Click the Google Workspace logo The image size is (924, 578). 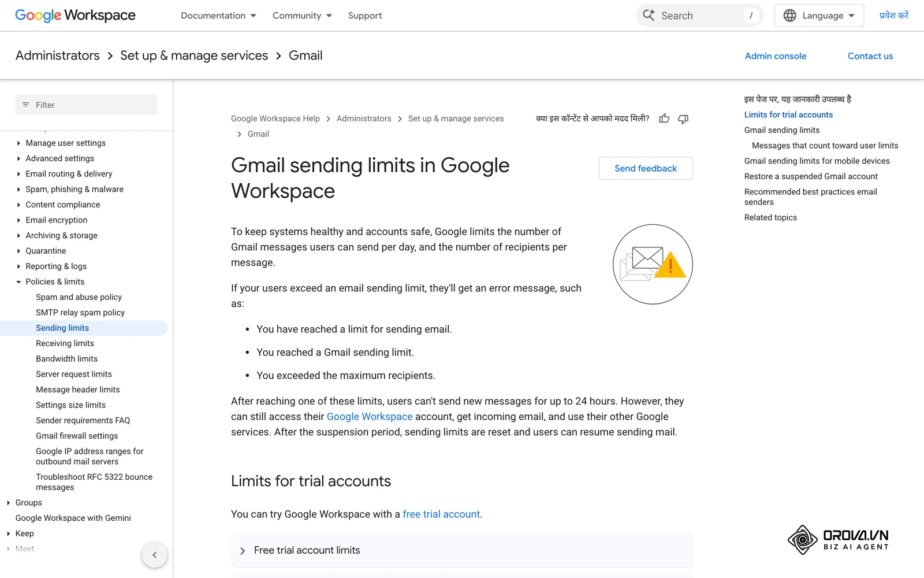75,16
